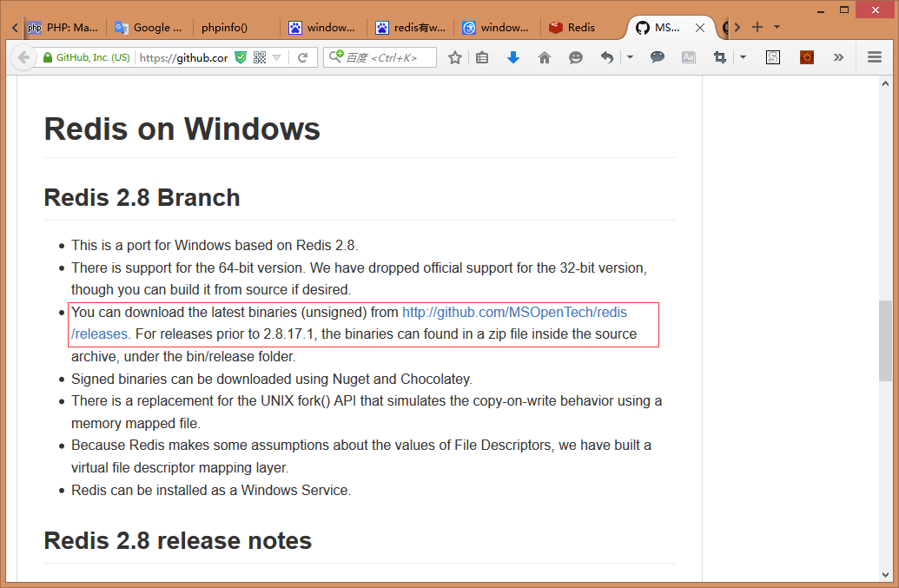Click the 'Redis on Windows' heading
Viewport: 899px width, 588px height.
pos(182,129)
